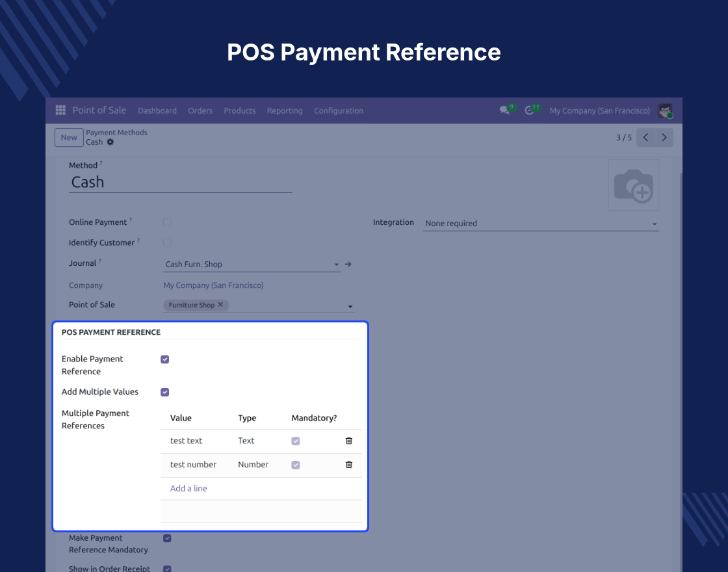728x572 pixels.
Task: Open the activities clock icon
Action: 529,110
